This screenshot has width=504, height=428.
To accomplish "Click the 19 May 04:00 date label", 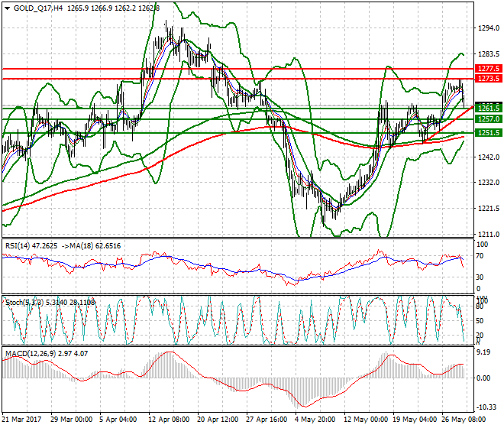I will click(x=415, y=420).
